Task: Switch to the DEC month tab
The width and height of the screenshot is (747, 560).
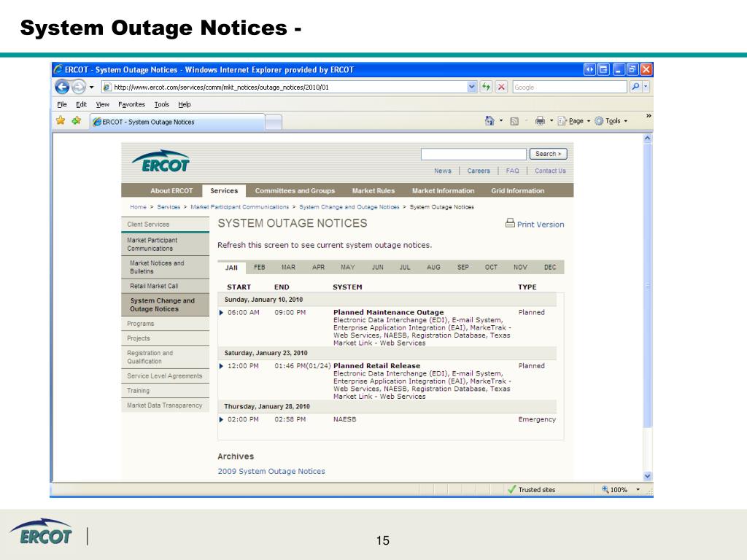Action: [550, 267]
